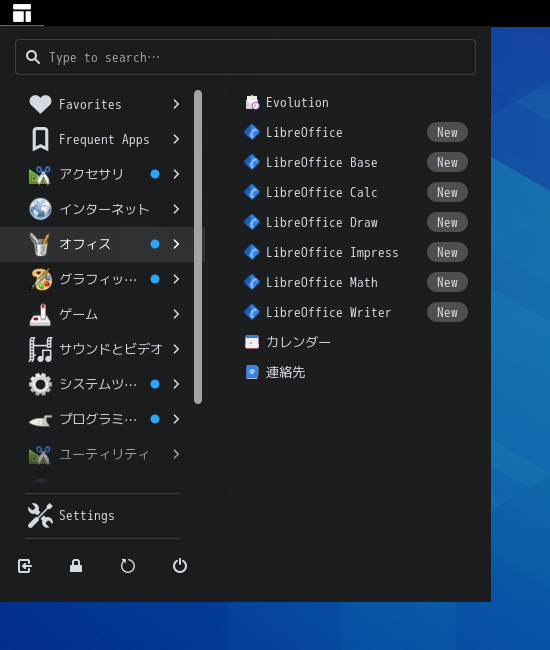Image resolution: width=550 pixels, height=650 pixels.
Task: Click the LibreOffice Calc icon
Action: 252,192
